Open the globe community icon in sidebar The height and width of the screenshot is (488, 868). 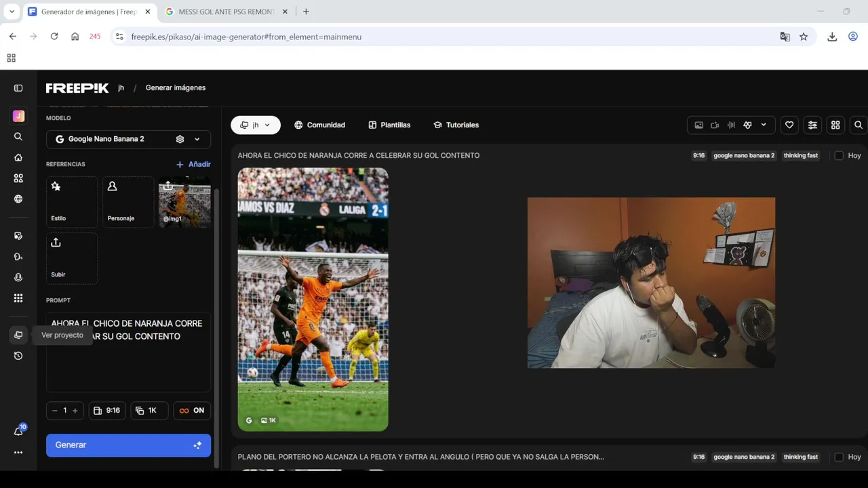[18, 199]
